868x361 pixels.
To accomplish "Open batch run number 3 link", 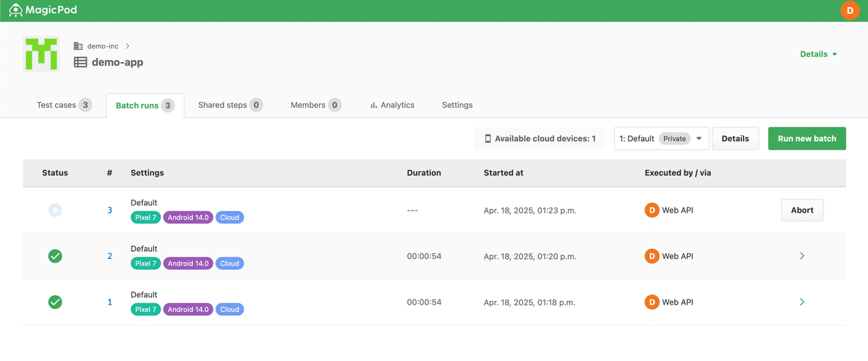I will click(x=110, y=210).
